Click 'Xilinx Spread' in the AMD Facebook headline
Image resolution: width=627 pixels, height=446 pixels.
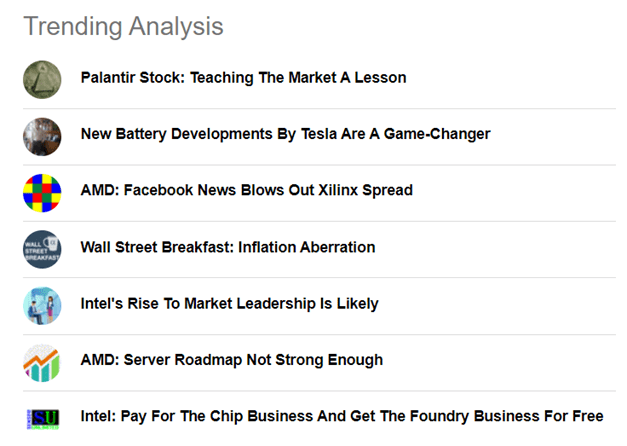(365, 190)
